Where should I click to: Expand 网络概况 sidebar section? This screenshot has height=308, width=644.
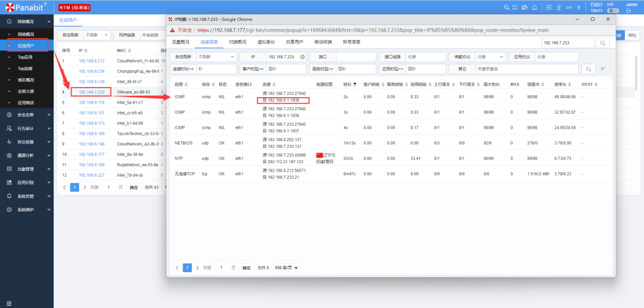(x=27, y=21)
